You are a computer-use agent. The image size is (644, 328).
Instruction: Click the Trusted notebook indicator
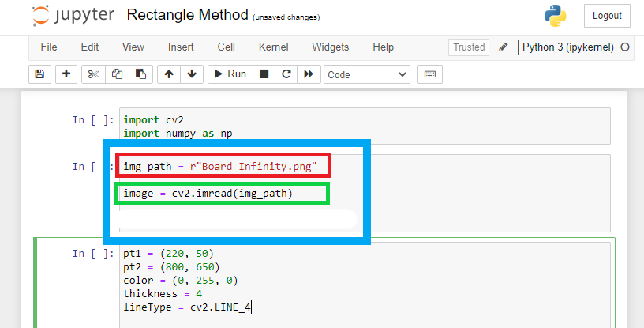469,47
